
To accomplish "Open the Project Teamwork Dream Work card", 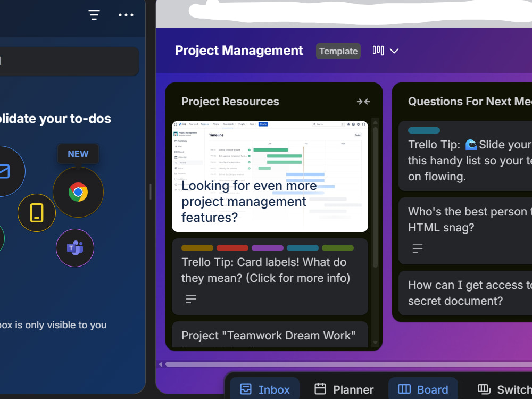I will 270,335.
